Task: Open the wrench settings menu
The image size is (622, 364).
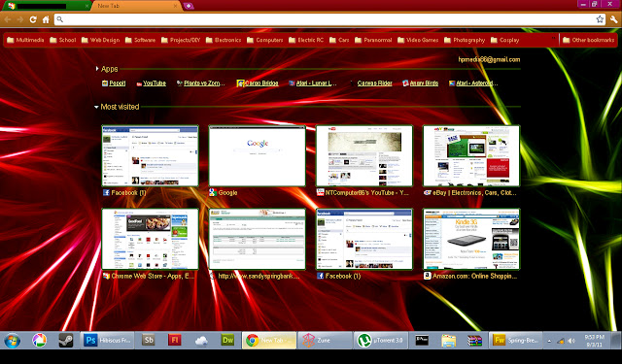Action: [x=613, y=19]
